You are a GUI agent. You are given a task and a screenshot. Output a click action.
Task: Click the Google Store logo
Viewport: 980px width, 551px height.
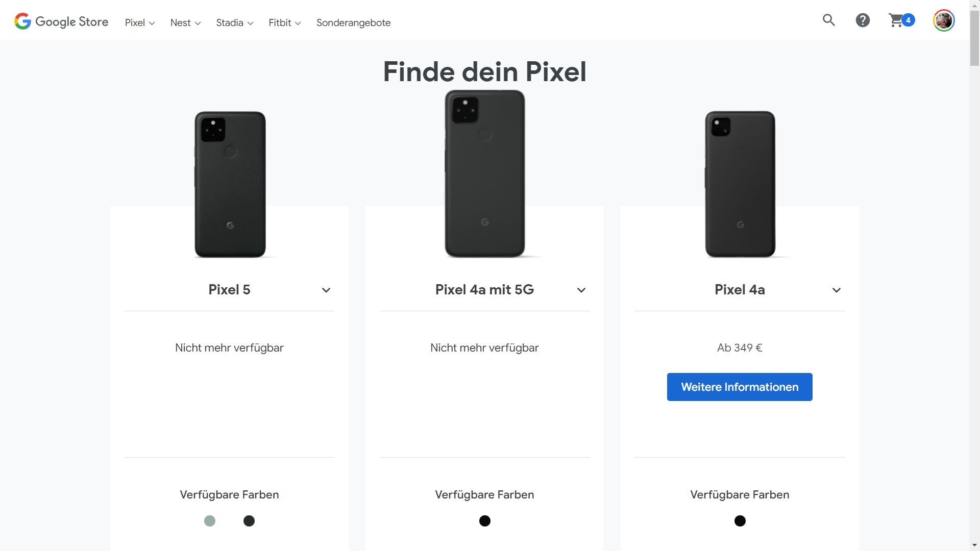coord(61,21)
